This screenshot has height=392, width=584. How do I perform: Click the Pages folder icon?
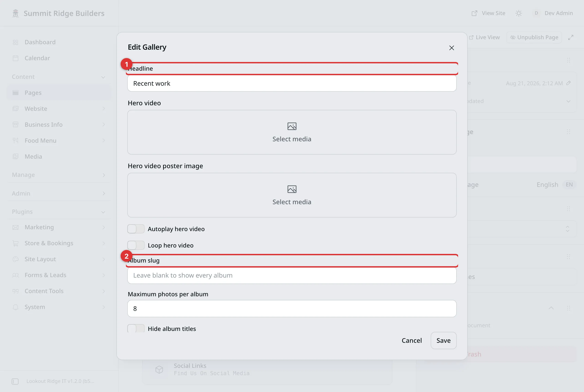16,93
